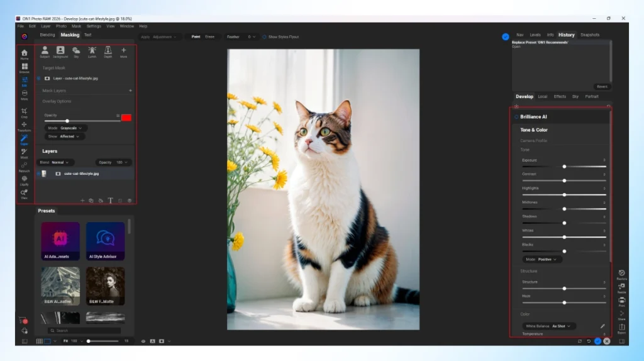Toggle Brilliance AI on or off
Screen dimensions: 644x361
tap(516, 116)
